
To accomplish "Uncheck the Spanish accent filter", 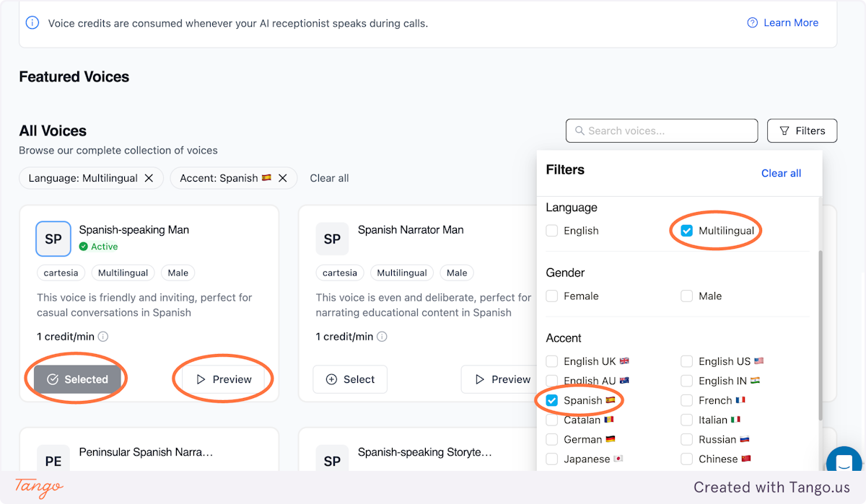I will [x=551, y=400].
